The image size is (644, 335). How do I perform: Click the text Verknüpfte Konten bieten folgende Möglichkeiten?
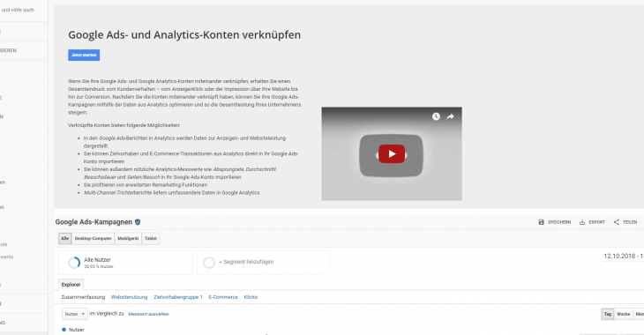click(124, 125)
